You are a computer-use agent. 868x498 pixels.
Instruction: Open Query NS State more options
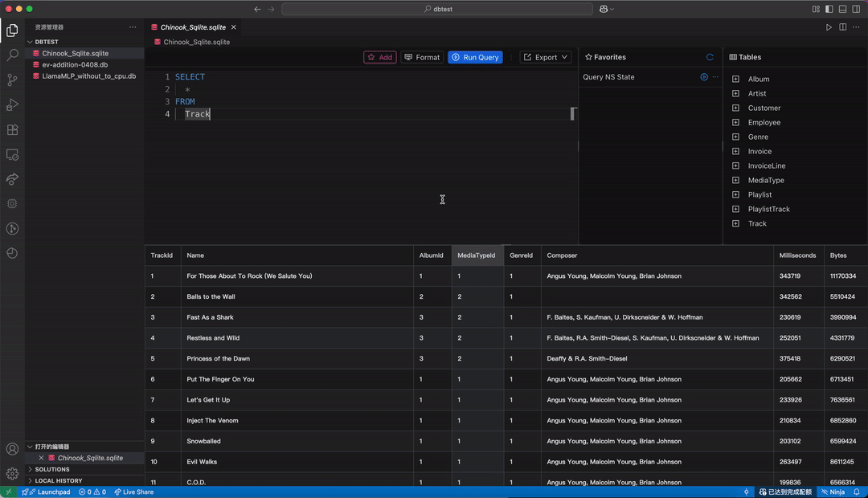tap(716, 77)
